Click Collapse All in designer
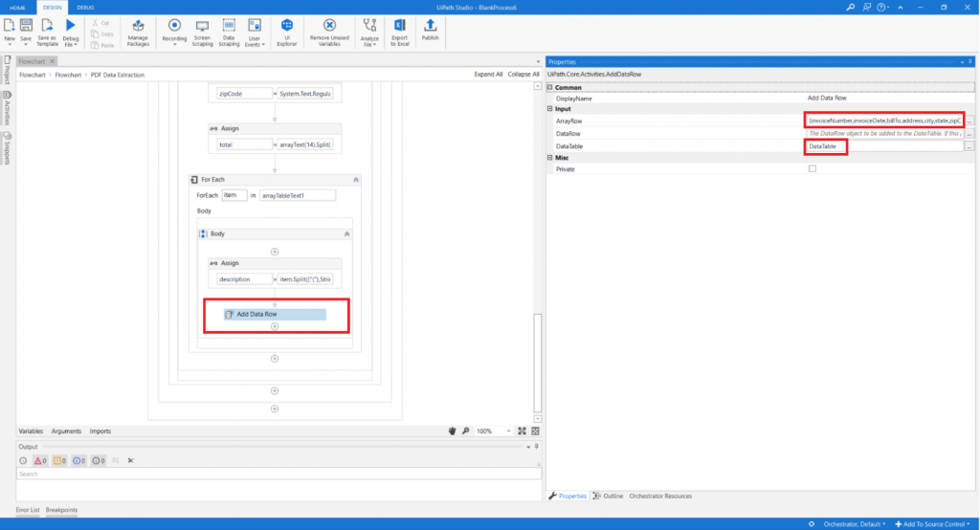This screenshot has width=980, height=530. (x=523, y=75)
